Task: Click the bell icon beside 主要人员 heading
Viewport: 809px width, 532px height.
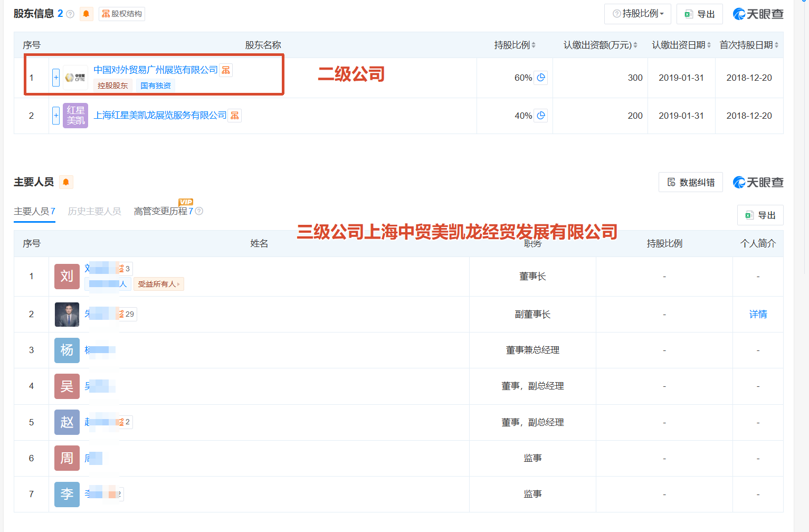Action: pos(66,182)
